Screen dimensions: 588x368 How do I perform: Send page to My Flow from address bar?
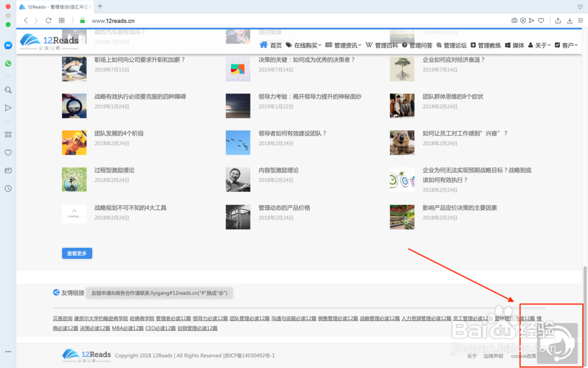[532, 21]
